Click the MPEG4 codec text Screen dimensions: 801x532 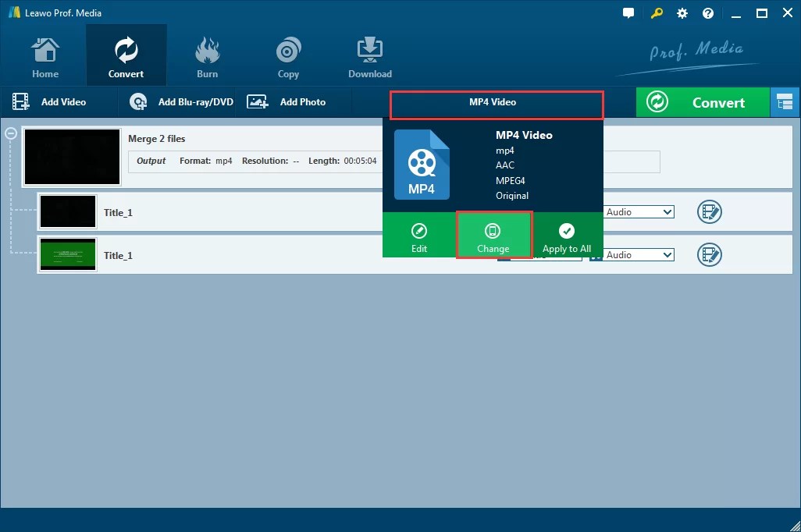tap(511, 181)
